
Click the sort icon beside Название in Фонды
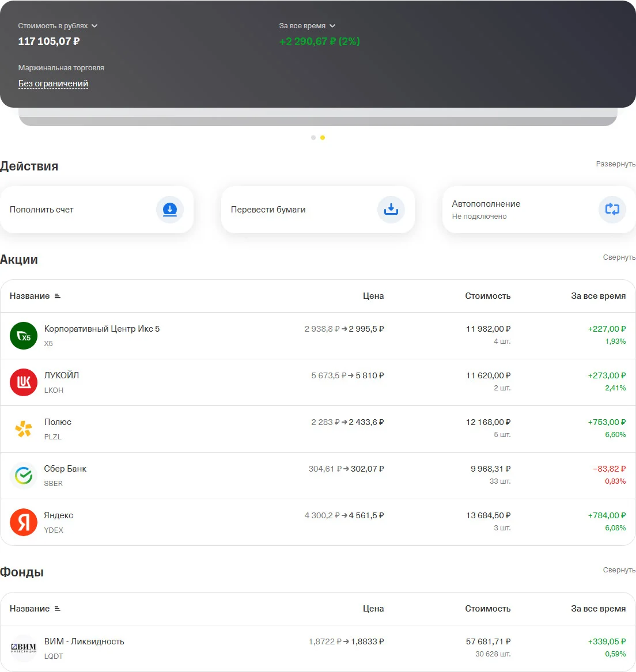(x=58, y=609)
